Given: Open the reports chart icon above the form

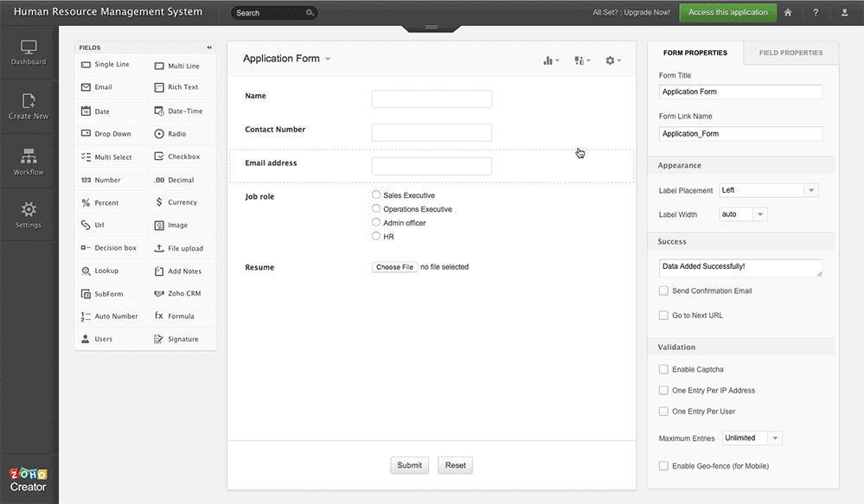Looking at the screenshot, I should coord(549,61).
